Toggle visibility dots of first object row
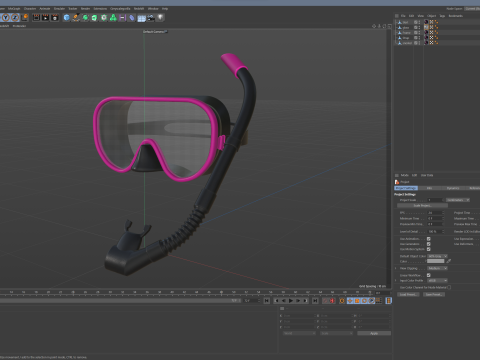Image resolution: width=480 pixels, height=360 pixels. click(x=419, y=22)
